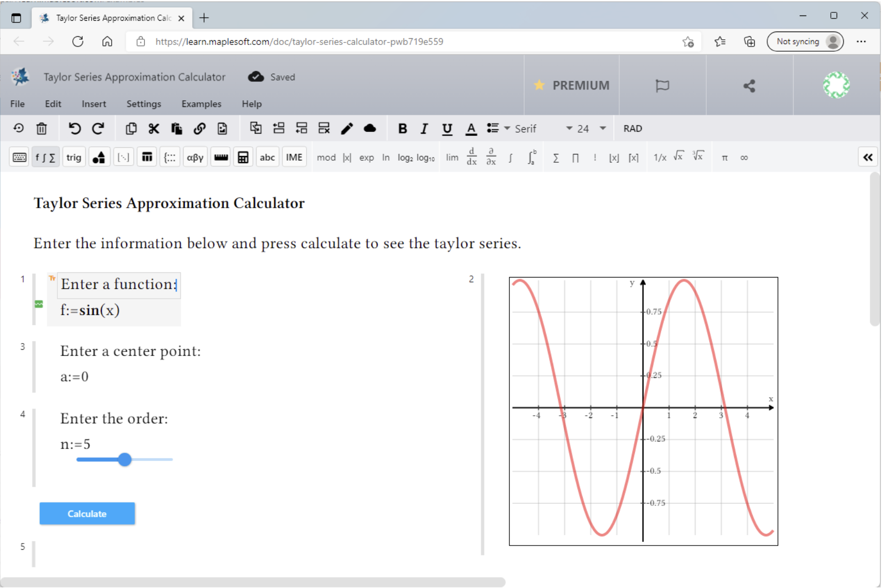Click the sine curve plot area
This screenshot has width=882, height=588.
click(644, 411)
